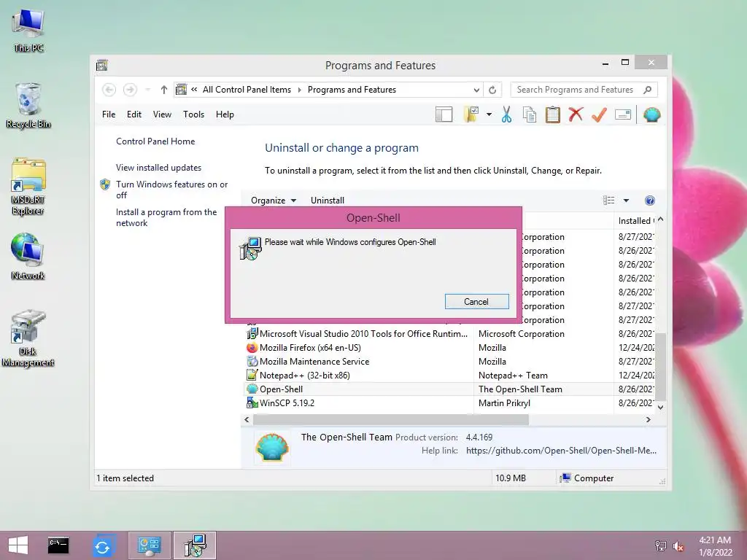
Task: Go back with the Back arrow
Action: (109, 90)
